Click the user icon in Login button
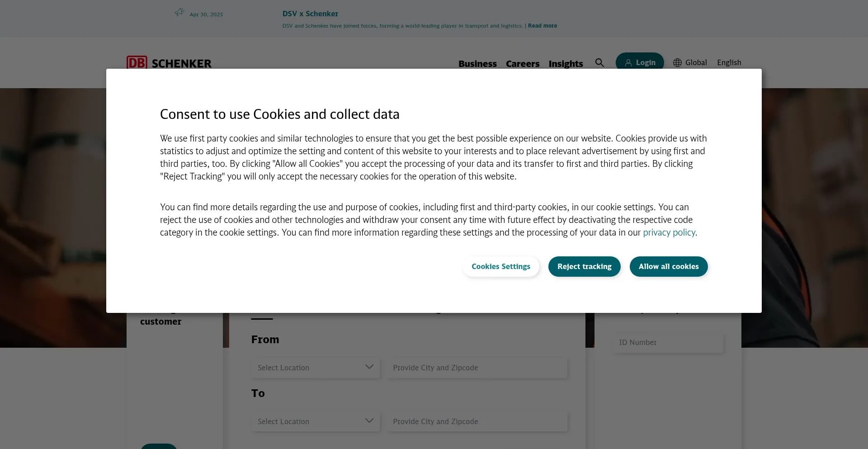The height and width of the screenshot is (449, 868). click(628, 63)
